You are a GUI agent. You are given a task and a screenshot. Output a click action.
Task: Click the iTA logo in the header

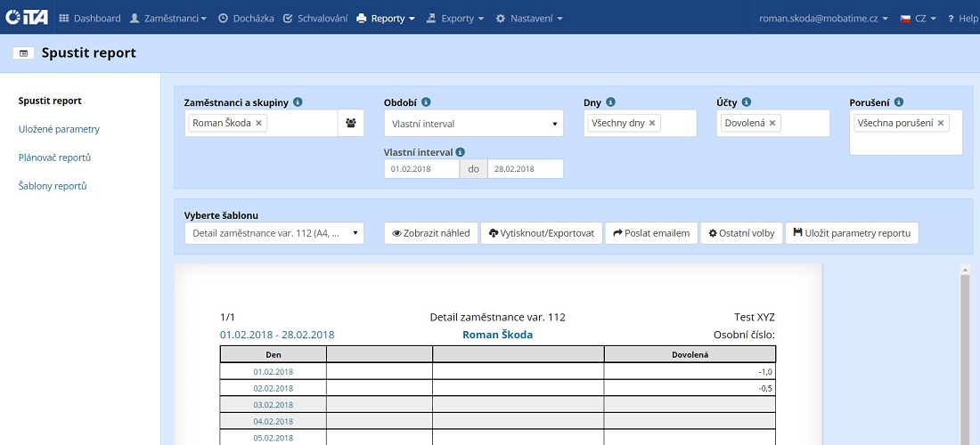point(26,18)
